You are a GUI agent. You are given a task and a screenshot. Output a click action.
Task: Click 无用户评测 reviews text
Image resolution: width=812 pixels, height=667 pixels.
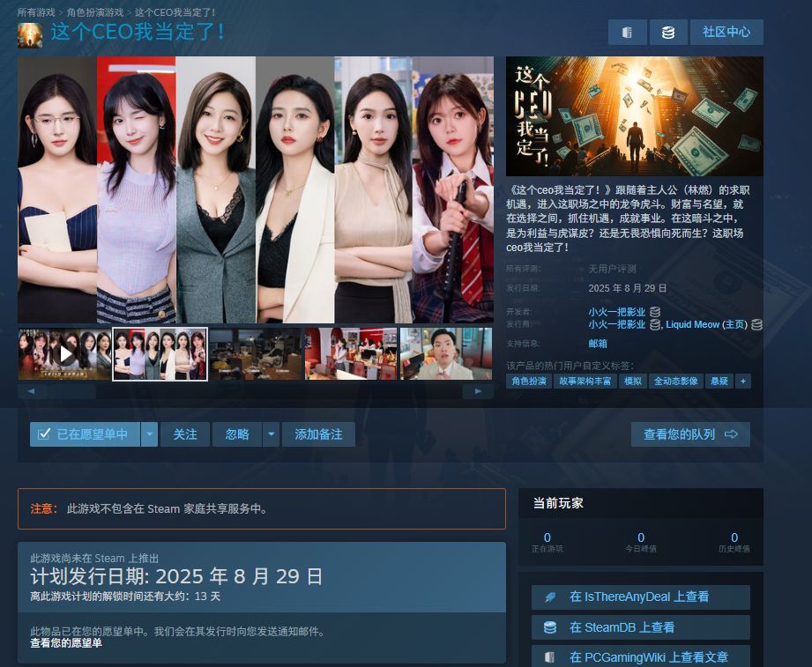point(612,269)
